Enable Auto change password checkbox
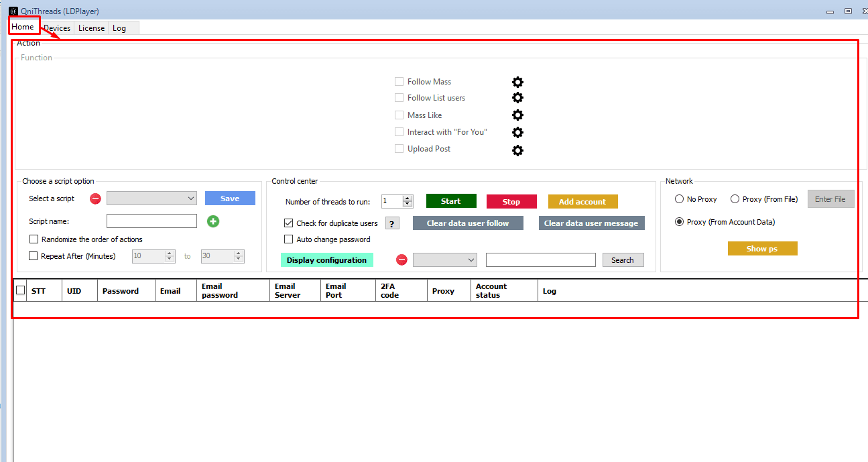The width and height of the screenshot is (868, 462). 289,239
